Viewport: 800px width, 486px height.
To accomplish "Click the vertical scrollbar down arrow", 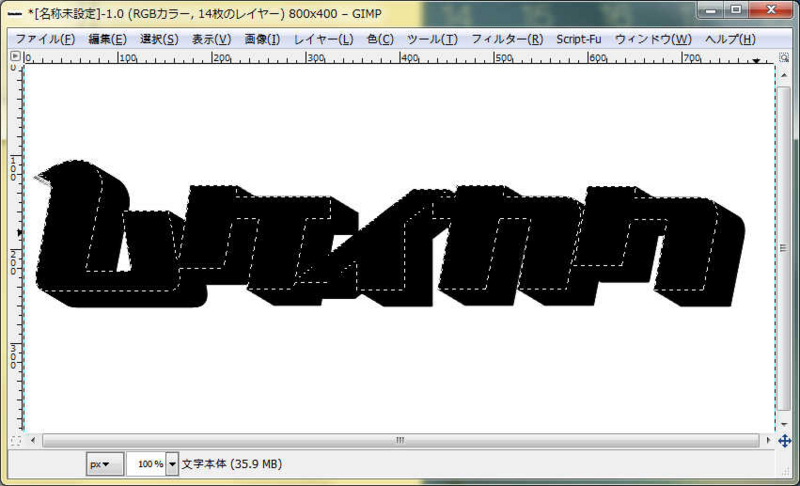I will (784, 424).
